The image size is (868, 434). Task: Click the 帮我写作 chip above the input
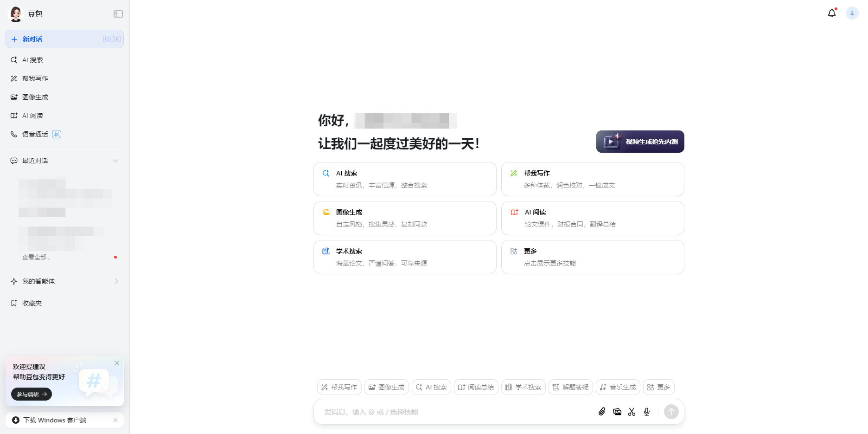(x=339, y=387)
